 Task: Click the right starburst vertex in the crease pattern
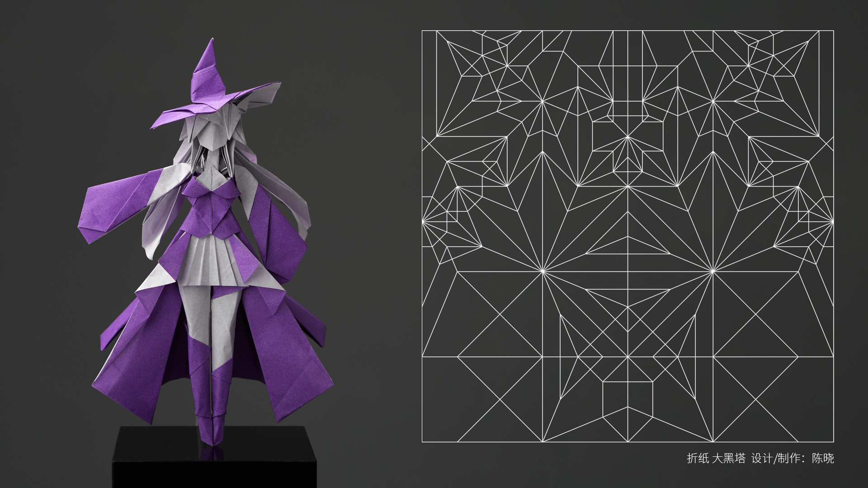713,271
